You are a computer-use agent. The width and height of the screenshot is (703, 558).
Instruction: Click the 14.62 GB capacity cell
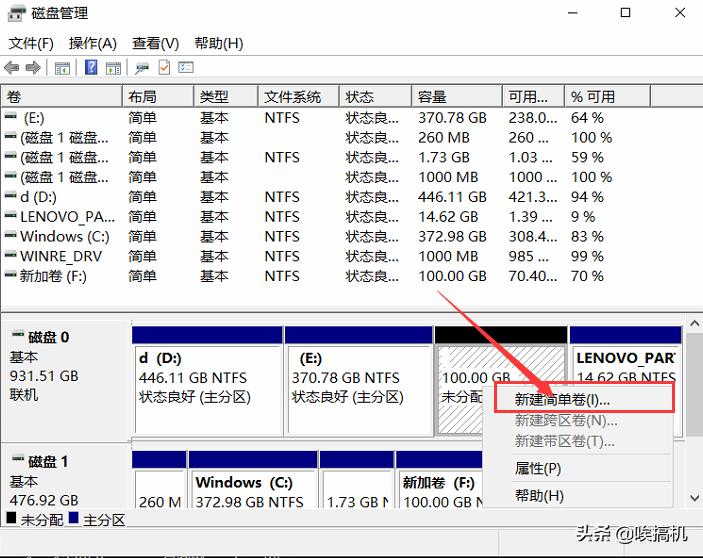(x=448, y=216)
